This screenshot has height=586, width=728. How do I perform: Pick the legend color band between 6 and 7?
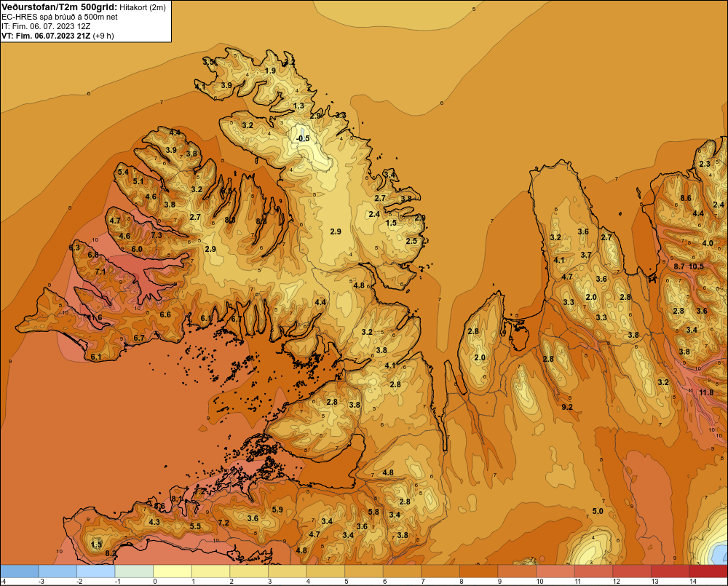tap(402, 571)
